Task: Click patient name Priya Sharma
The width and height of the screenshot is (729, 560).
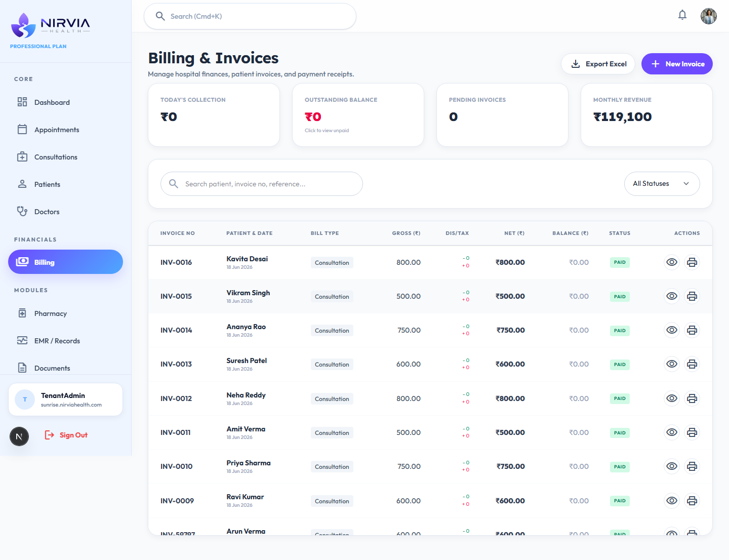Action: (249, 463)
